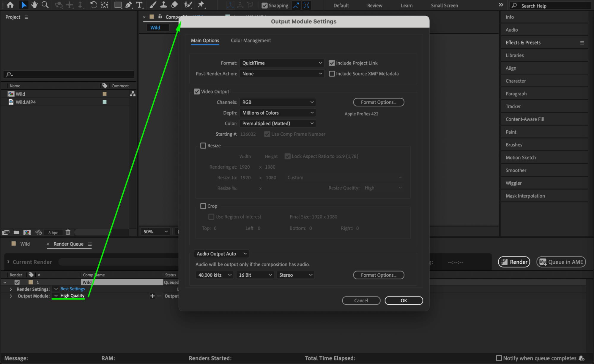Enable the Resize checkbox
The image size is (594, 364).
[203, 145]
